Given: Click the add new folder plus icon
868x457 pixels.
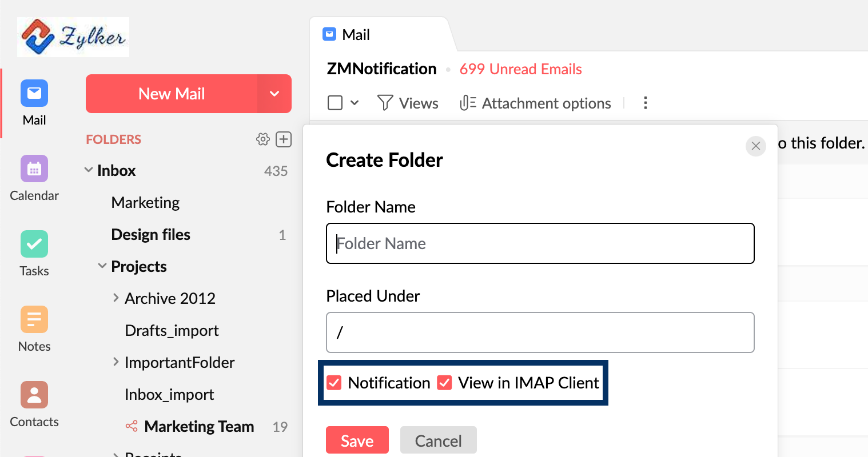Looking at the screenshot, I should 284,139.
